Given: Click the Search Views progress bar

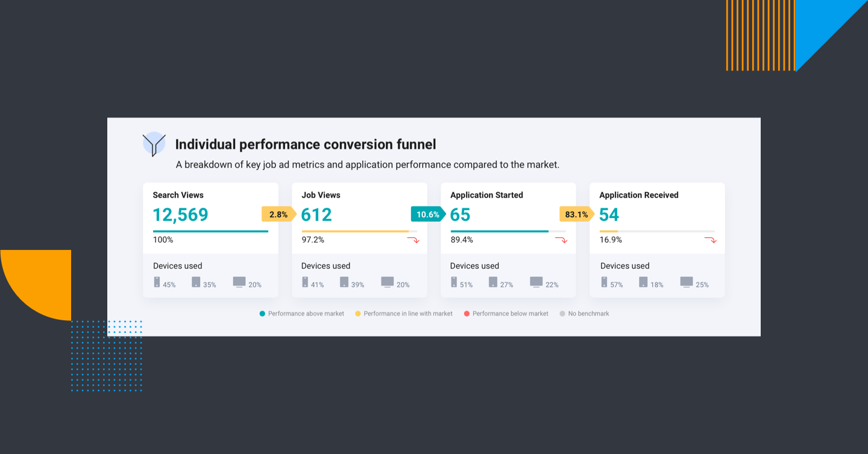Looking at the screenshot, I should tap(210, 231).
